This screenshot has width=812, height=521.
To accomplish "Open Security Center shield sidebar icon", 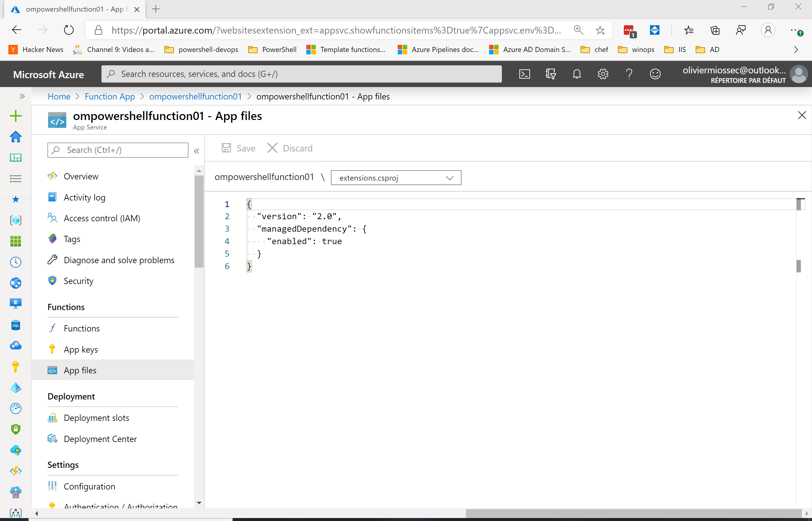I will click(15, 429).
